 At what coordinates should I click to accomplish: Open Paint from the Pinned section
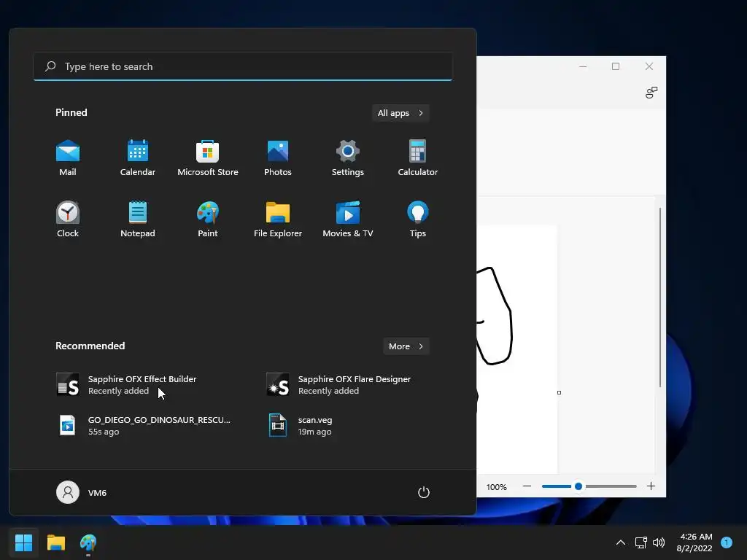pyautogui.click(x=208, y=219)
